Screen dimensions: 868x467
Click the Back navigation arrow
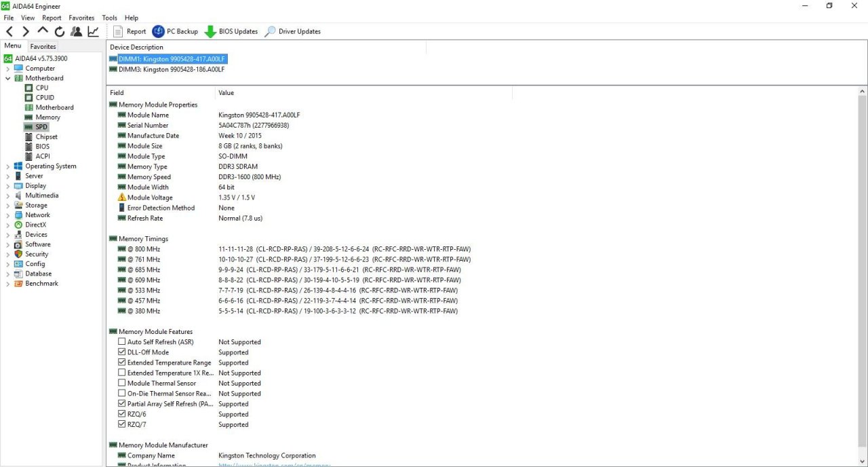[9, 31]
